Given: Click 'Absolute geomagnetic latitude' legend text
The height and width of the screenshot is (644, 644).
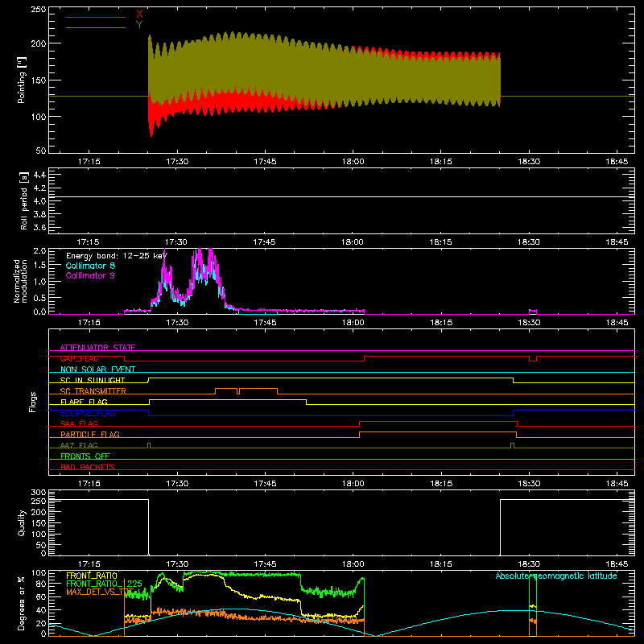Looking at the screenshot, I should 556,576.
